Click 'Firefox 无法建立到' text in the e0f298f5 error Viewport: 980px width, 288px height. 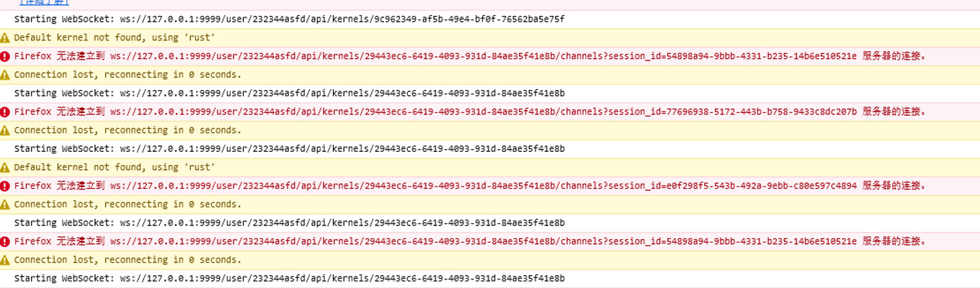coord(60,186)
